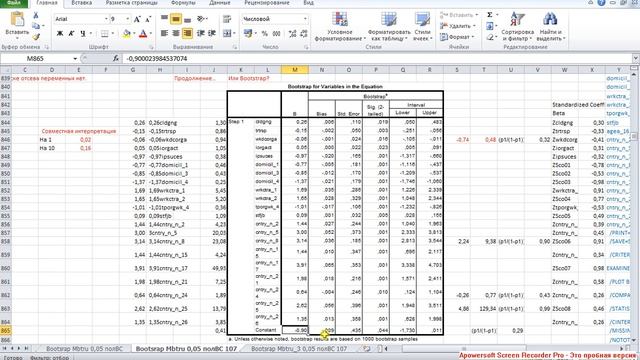Increase font size with large A icon
Viewport: 640px width, 360px height.
pos(137,19)
